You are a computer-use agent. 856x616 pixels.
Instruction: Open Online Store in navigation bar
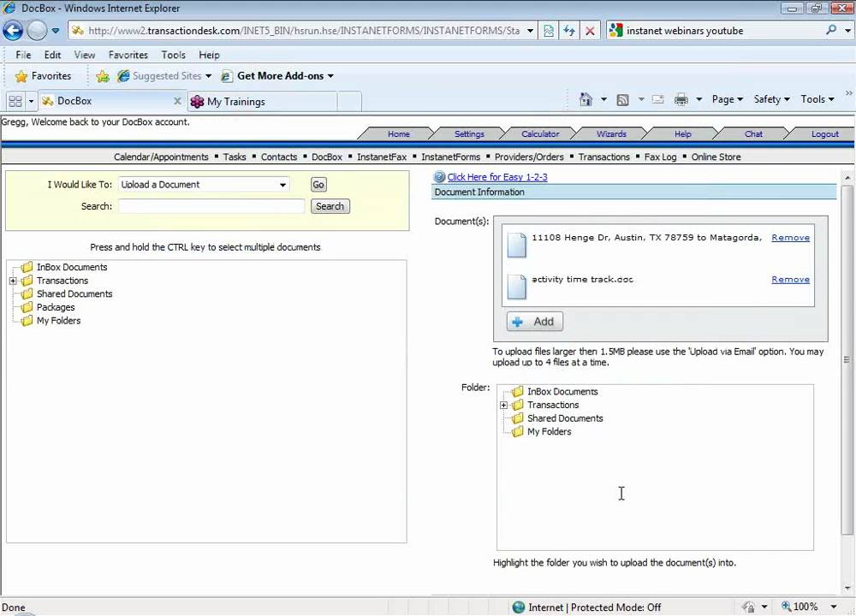(716, 157)
